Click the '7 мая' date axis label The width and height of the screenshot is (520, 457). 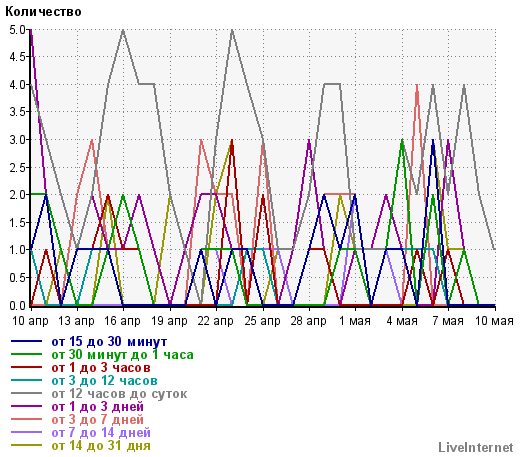tap(448, 321)
